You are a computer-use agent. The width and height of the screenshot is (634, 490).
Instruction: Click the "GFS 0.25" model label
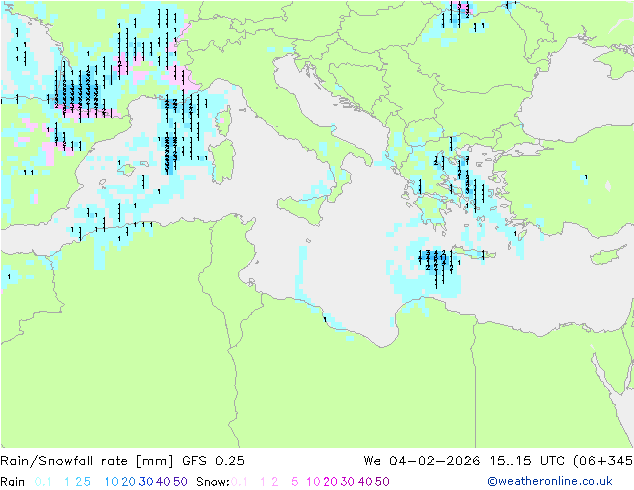[x=213, y=461]
